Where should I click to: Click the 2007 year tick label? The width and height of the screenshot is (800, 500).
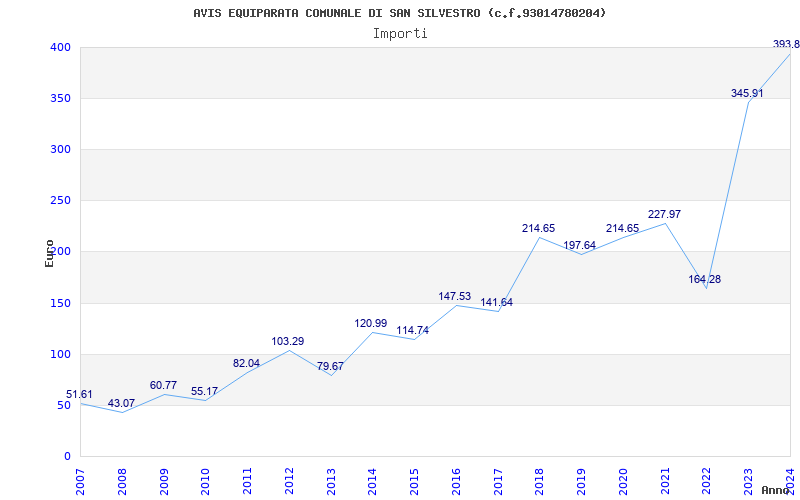80,482
